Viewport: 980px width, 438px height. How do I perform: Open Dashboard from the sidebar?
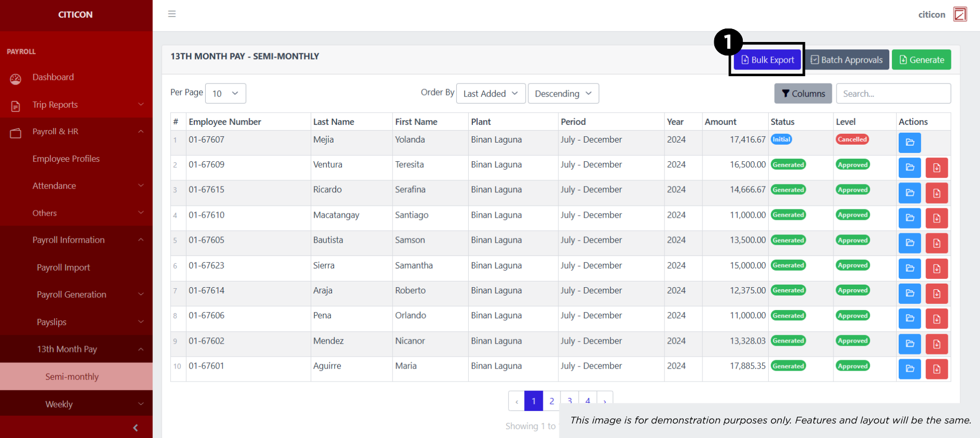click(53, 77)
